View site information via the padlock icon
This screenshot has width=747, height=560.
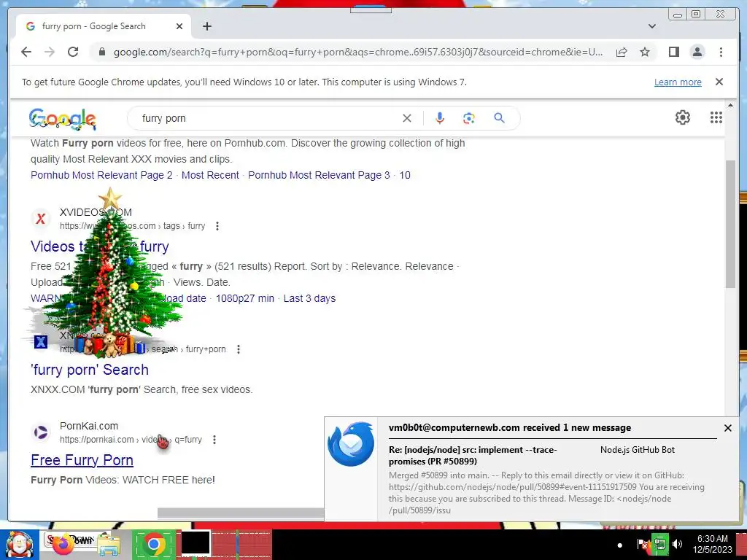tap(102, 52)
